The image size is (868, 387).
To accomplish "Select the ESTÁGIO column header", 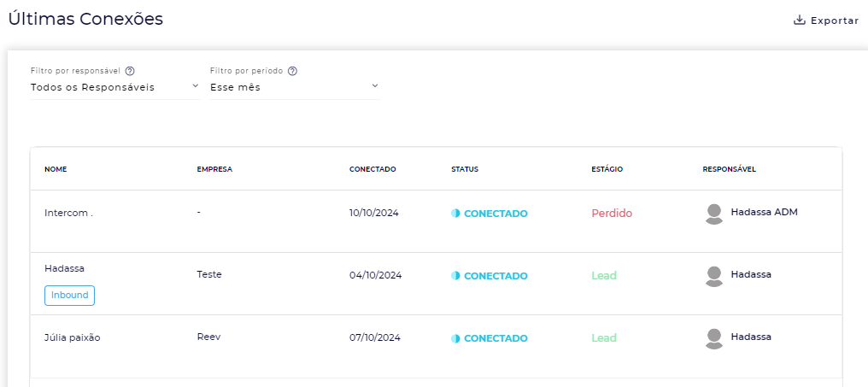I will click(x=607, y=169).
